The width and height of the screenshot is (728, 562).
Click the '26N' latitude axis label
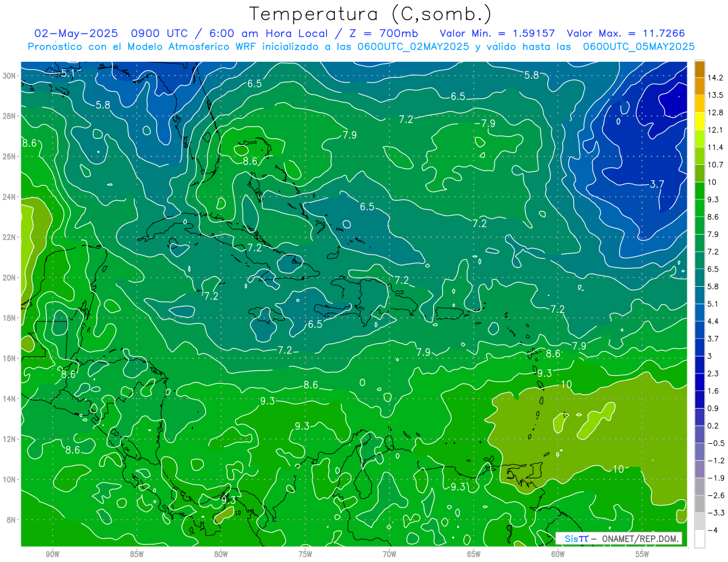tap(9, 156)
